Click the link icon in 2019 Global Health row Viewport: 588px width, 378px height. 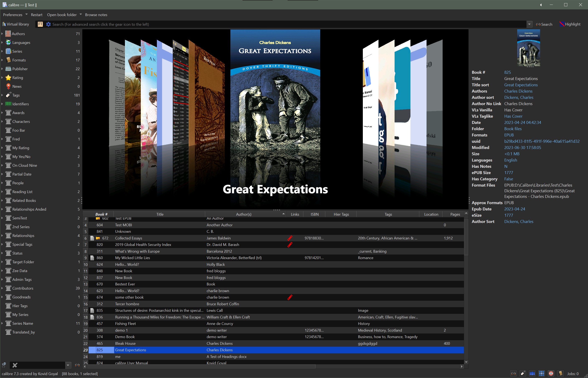(290, 244)
